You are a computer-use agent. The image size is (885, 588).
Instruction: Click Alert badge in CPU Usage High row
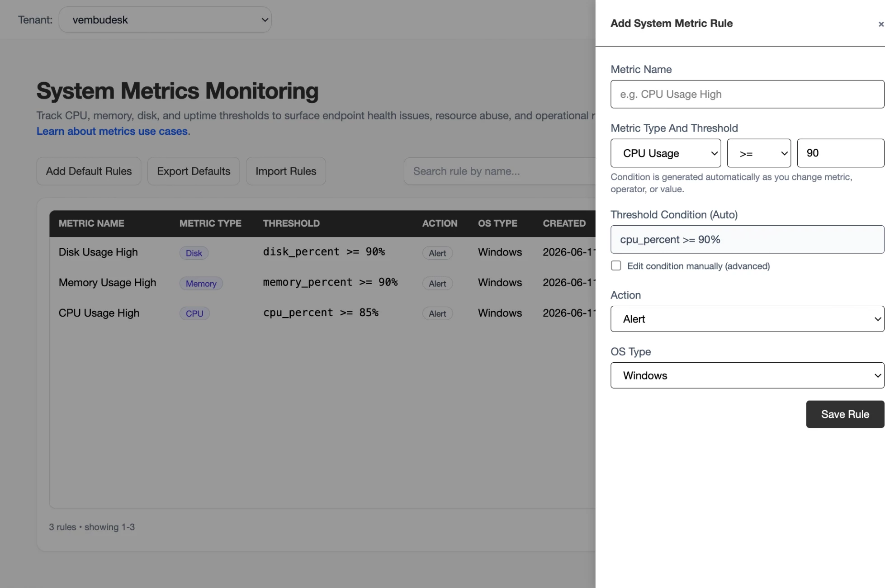tap(437, 313)
